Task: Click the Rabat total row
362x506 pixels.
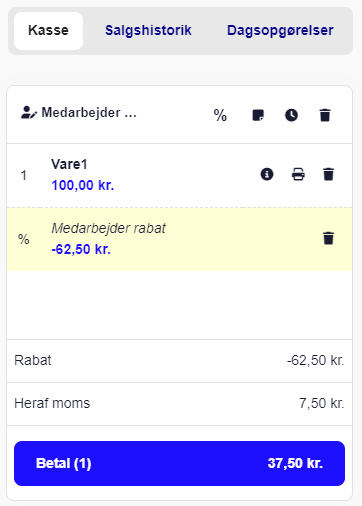Action: (179, 361)
